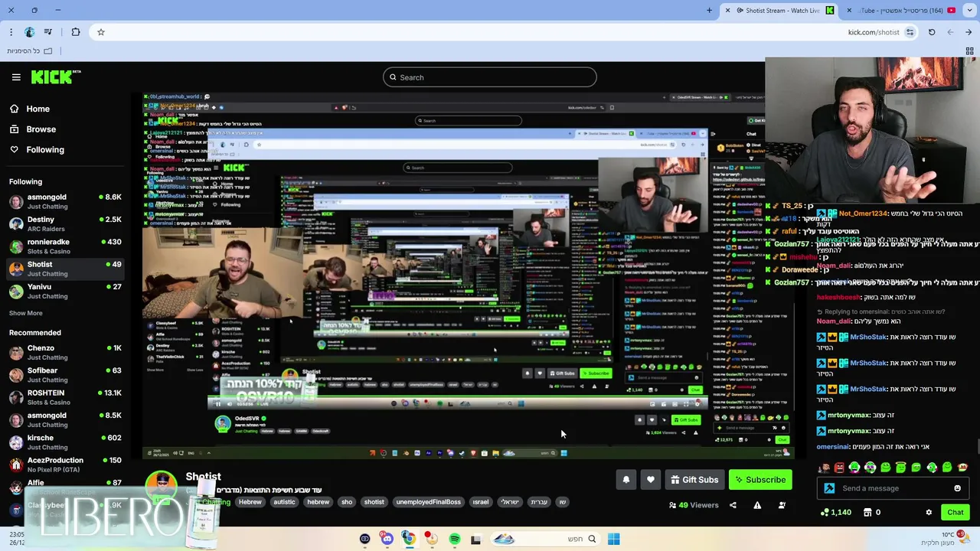
Task: Click the share stream icon
Action: (x=733, y=505)
